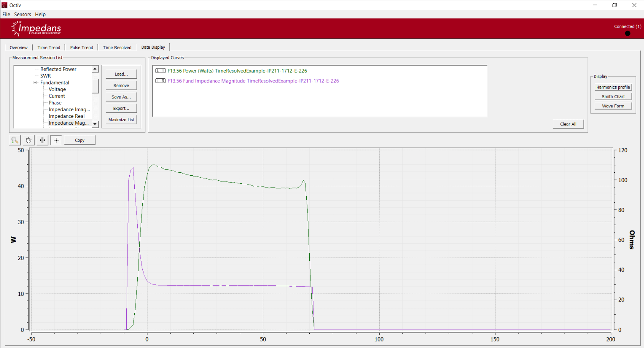The height and width of the screenshot is (348, 644).
Task: Select the zoom magnifier tool
Action: point(15,140)
